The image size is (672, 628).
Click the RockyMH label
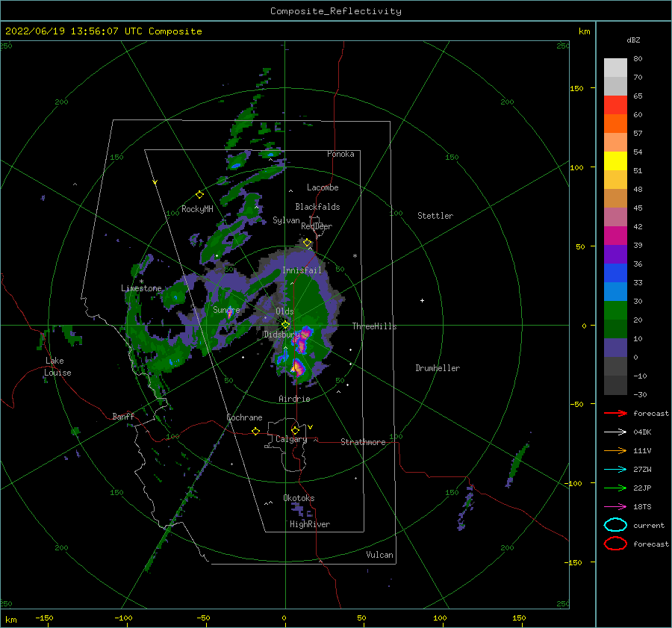click(197, 209)
